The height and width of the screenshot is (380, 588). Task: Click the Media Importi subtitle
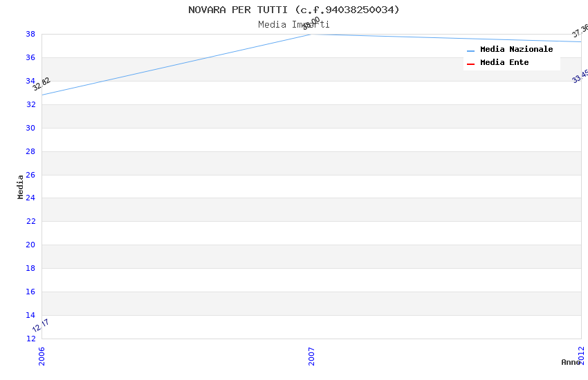(x=293, y=25)
